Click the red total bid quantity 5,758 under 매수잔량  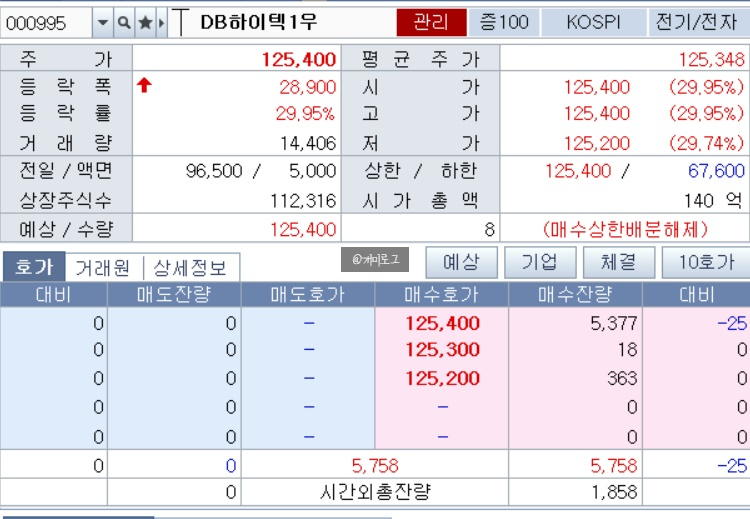coord(614,465)
